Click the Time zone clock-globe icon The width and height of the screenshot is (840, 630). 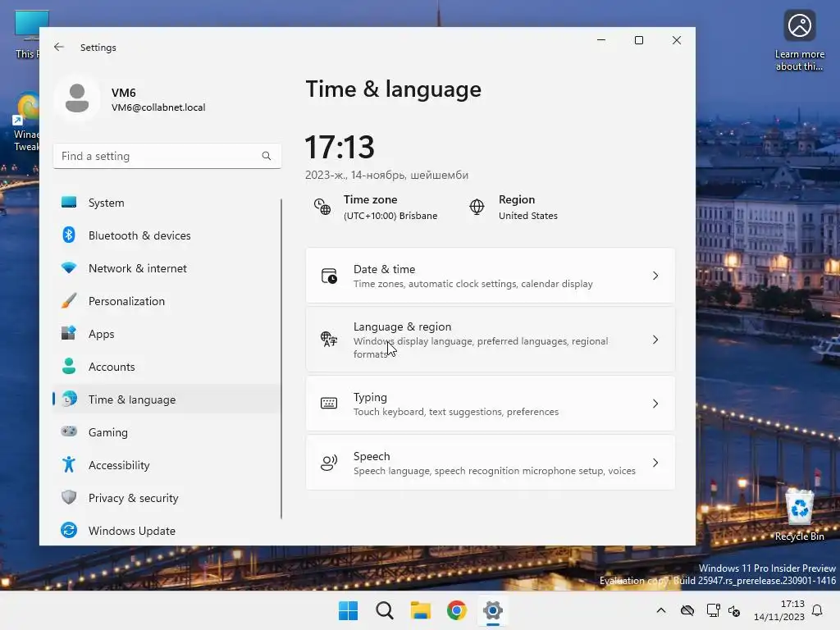(322, 207)
